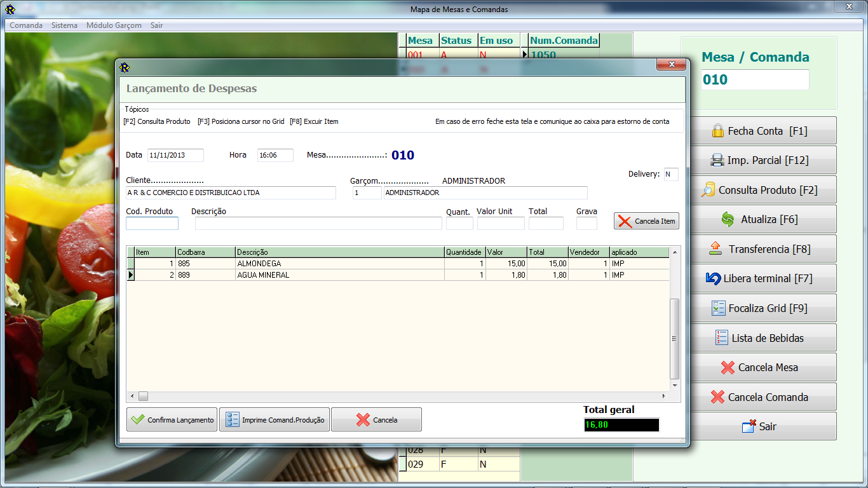The height and width of the screenshot is (488, 868).
Task: Open the Módulo Garçom menu
Action: pos(114,25)
